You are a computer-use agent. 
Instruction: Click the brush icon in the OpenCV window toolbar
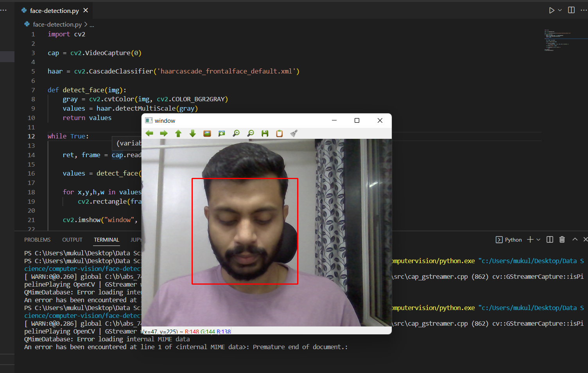point(294,133)
